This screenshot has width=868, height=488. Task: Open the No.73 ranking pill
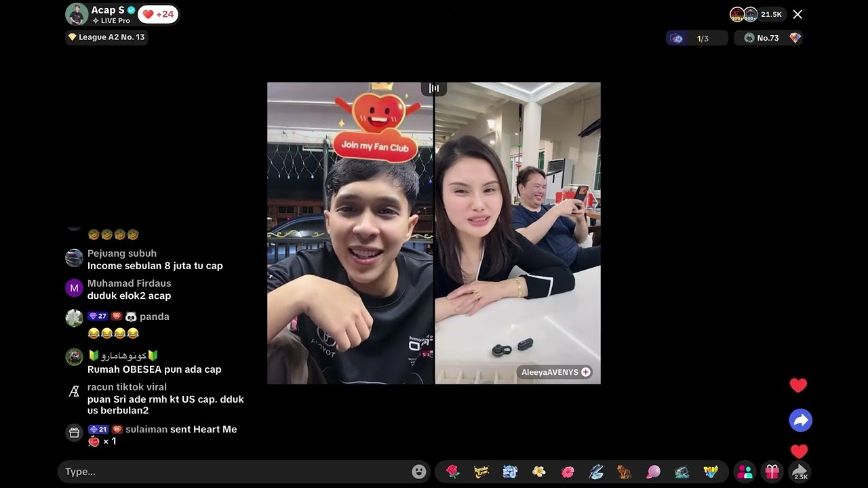pyautogui.click(x=768, y=38)
